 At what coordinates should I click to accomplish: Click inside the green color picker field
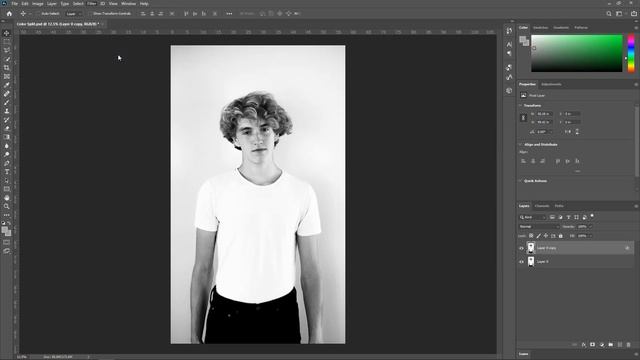coord(577,53)
